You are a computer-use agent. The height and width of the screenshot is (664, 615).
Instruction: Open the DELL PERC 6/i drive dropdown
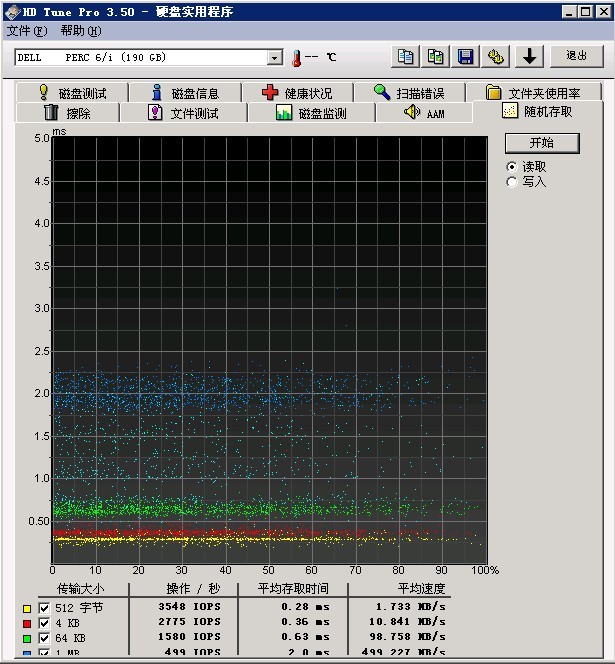coord(275,58)
